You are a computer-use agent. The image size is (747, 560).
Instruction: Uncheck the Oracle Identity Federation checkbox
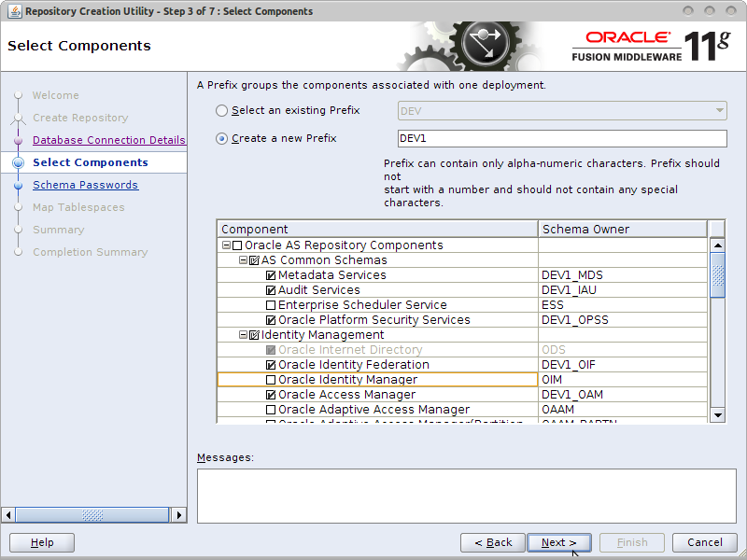point(271,365)
